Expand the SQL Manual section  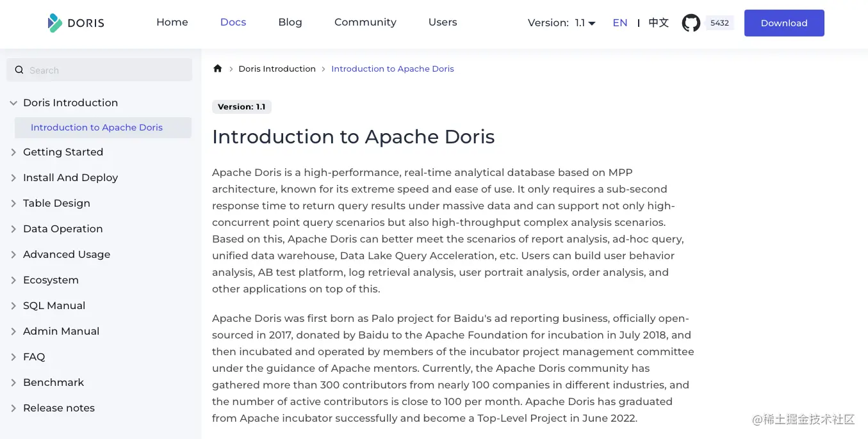(x=13, y=306)
